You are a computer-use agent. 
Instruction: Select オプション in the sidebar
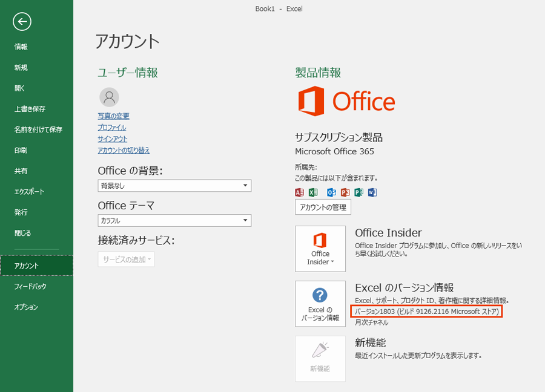(36, 307)
